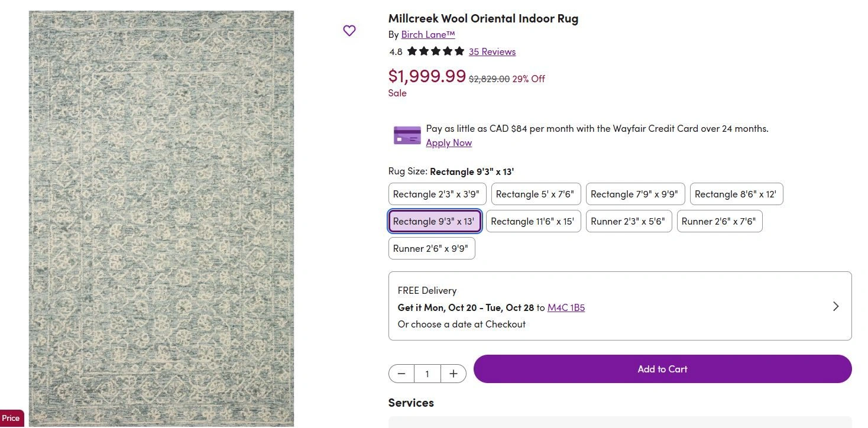
Task: Decrease quantity with minus button
Action: 401,374
